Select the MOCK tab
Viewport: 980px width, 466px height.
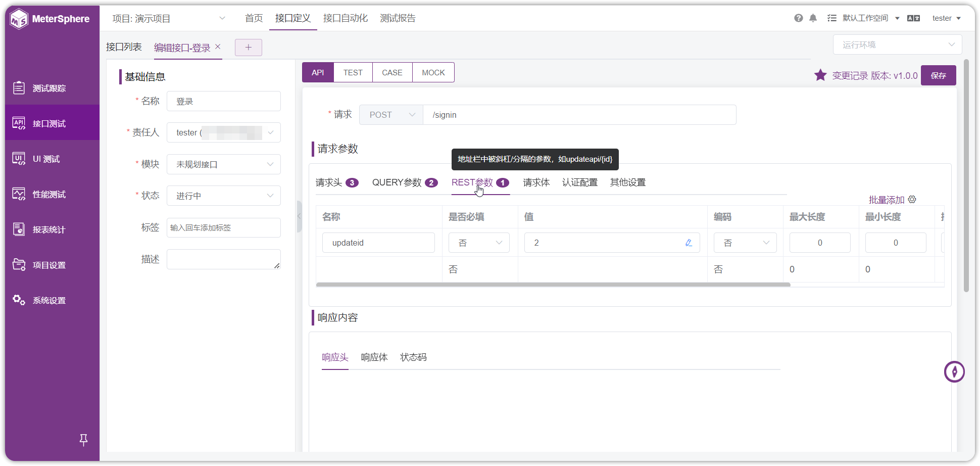pyautogui.click(x=433, y=72)
